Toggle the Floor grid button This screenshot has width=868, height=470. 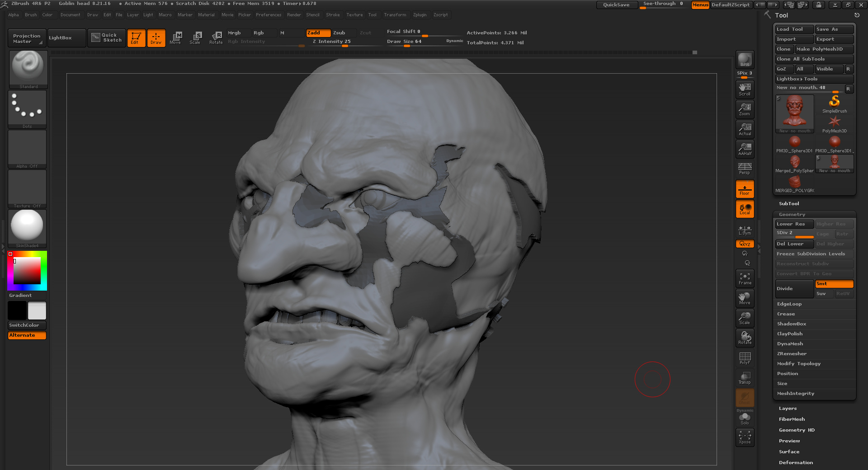tap(745, 188)
